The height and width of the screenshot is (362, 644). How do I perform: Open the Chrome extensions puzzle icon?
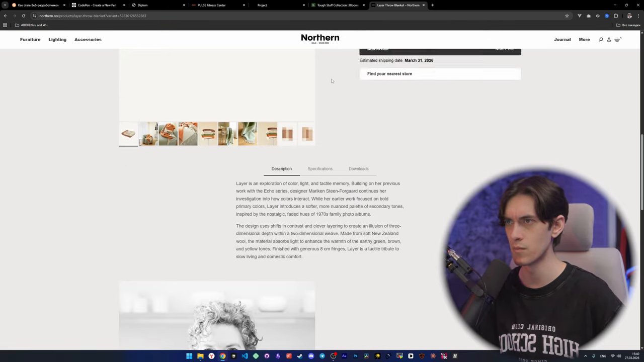pyautogui.click(x=616, y=16)
